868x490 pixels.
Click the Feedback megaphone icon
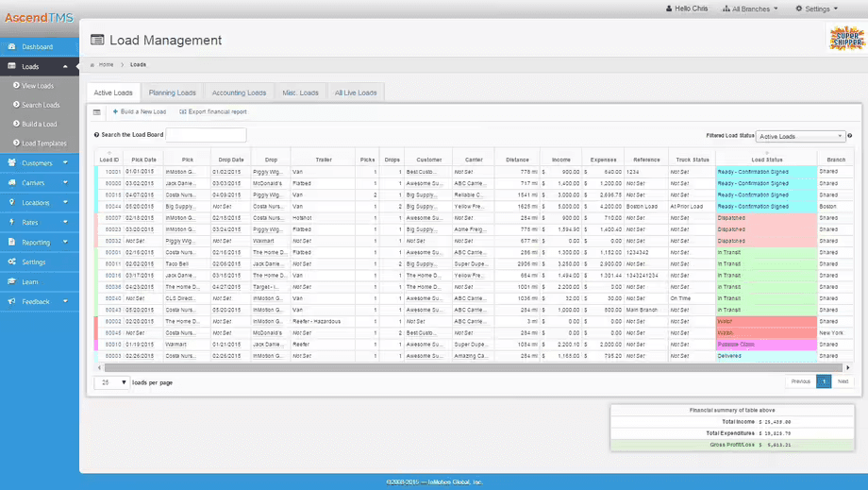(11, 302)
